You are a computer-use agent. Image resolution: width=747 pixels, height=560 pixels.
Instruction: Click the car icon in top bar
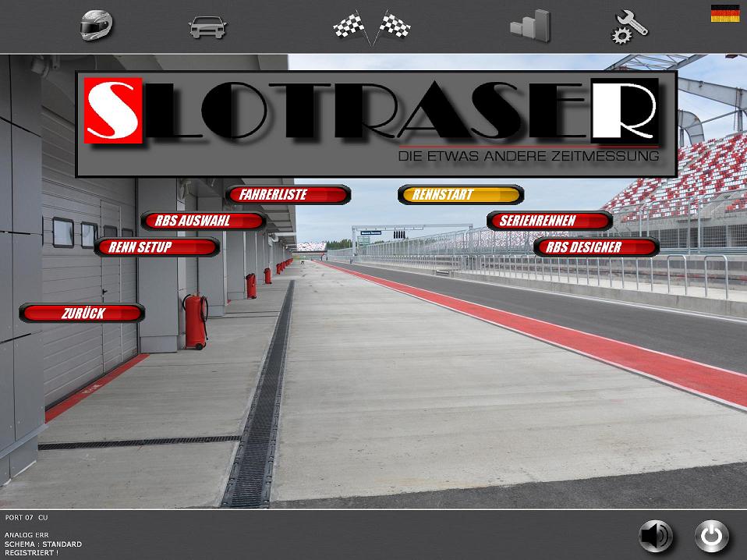(x=207, y=27)
